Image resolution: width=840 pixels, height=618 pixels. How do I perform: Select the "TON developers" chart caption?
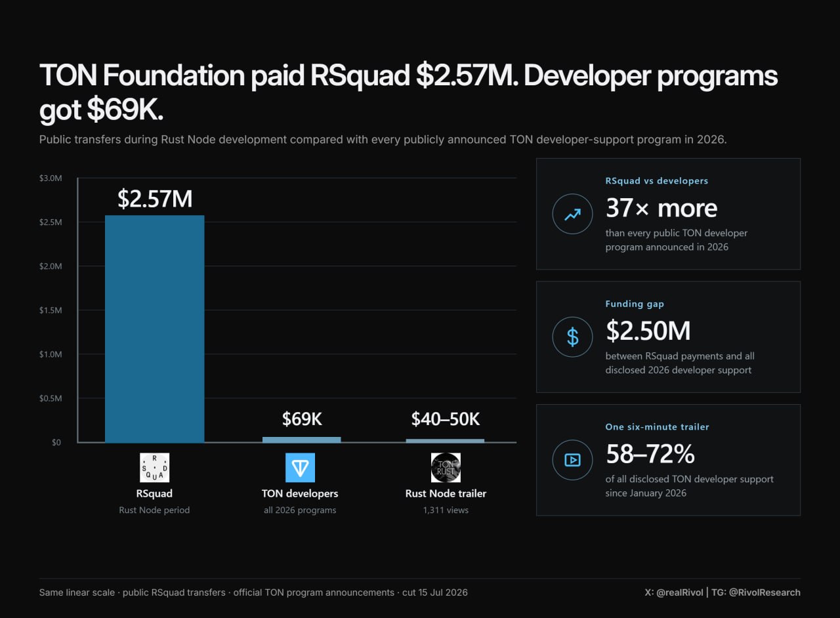pyautogui.click(x=300, y=493)
